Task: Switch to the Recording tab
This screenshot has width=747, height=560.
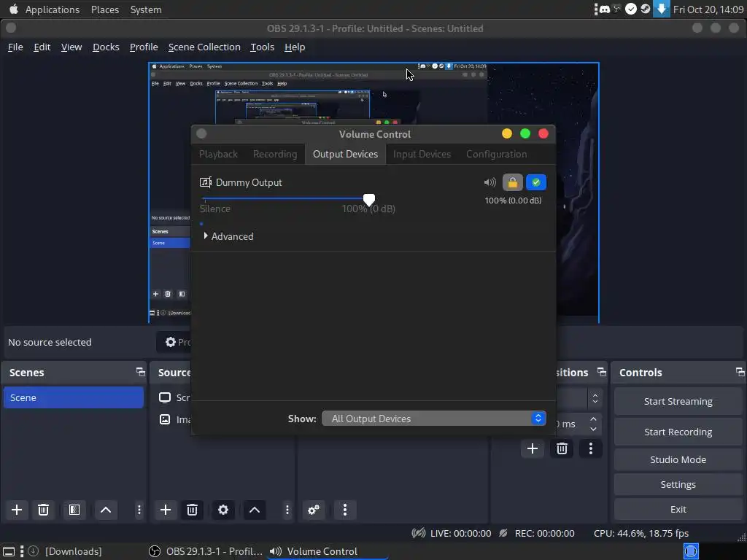Action: (275, 155)
